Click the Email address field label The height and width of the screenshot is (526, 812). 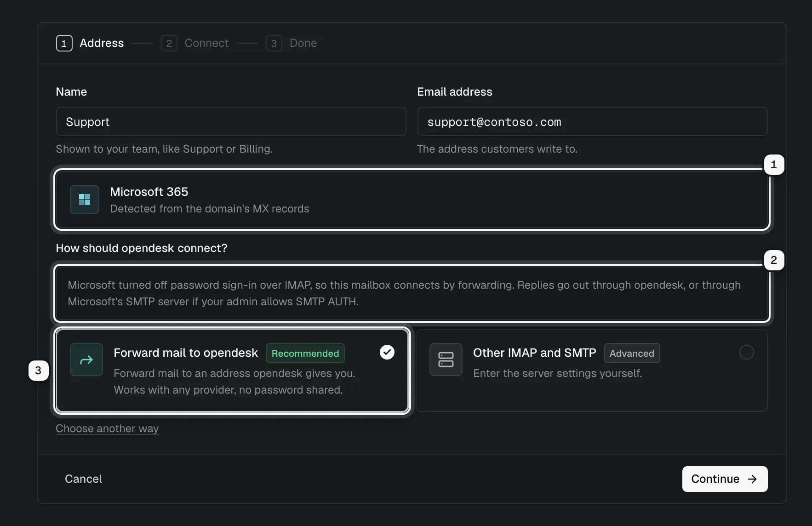[455, 92]
